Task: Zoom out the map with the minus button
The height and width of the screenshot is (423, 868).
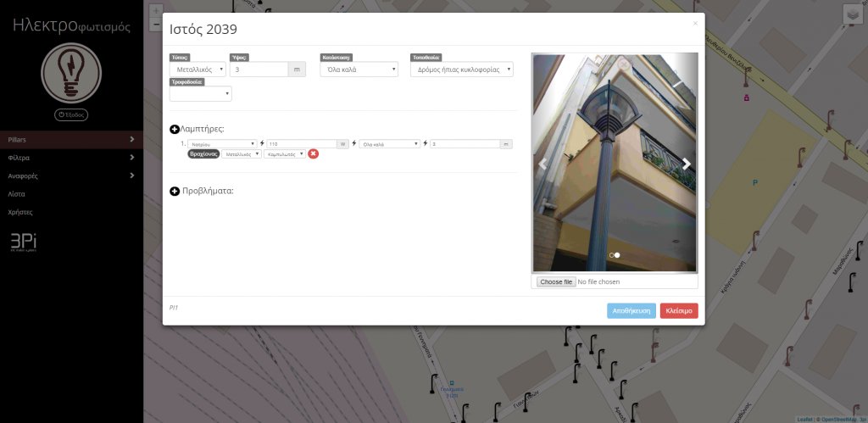Action: pyautogui.click(x=156, y=25)
